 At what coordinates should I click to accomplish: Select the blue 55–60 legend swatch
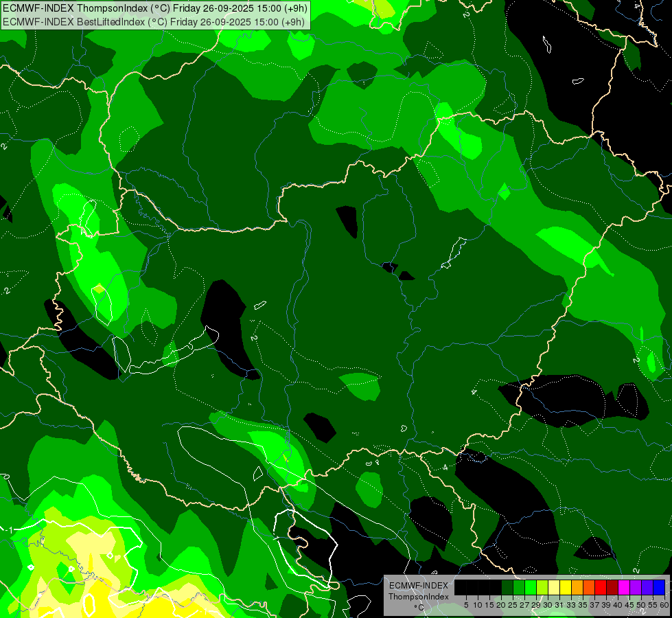point(659,587)
